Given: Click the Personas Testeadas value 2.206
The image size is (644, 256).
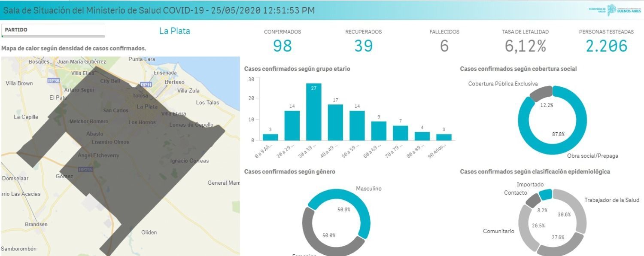Looking at the screenshot, I should tap(606, 46).
